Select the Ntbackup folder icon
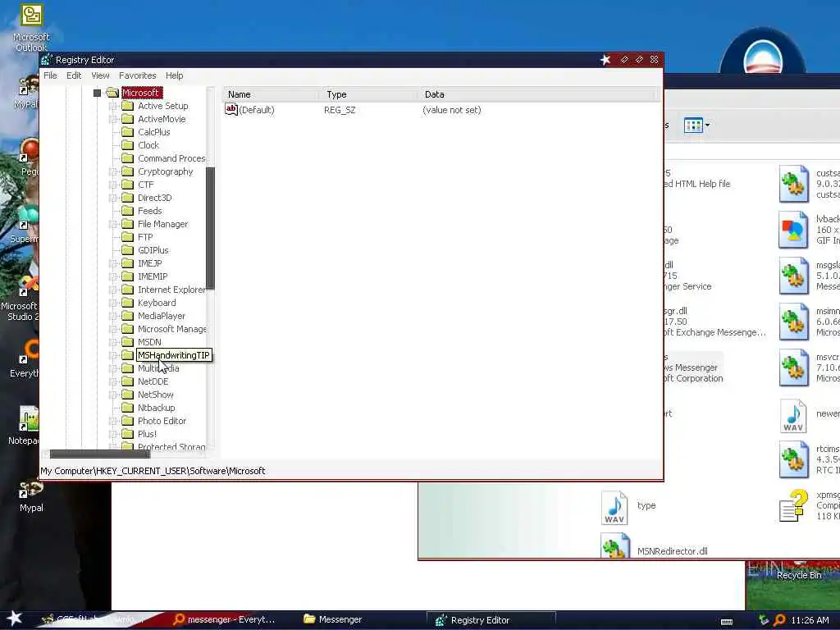 127,408
